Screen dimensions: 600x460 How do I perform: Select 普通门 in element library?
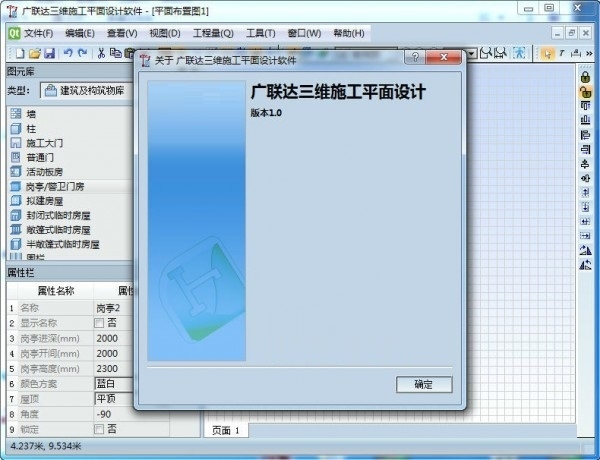71,157
